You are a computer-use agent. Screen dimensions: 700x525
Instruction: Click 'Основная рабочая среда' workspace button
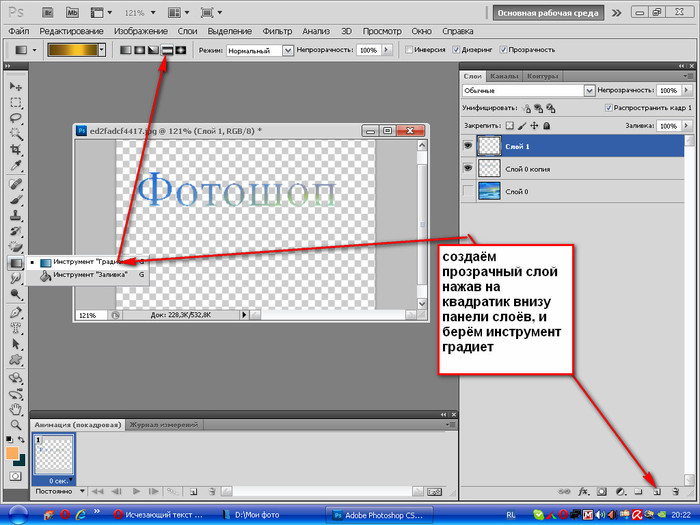(x=547, y=13)
